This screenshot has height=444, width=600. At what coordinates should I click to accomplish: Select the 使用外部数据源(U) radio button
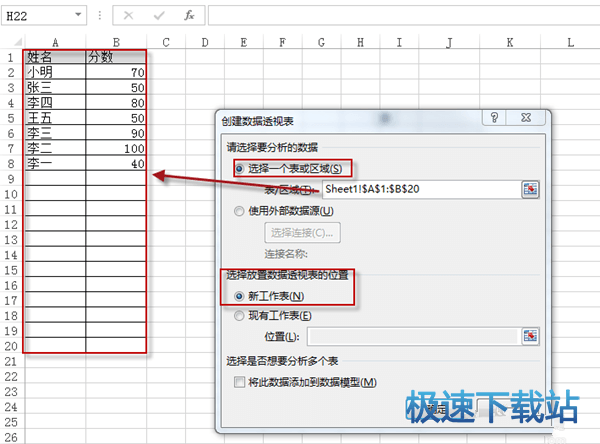[x=239, y=211]
